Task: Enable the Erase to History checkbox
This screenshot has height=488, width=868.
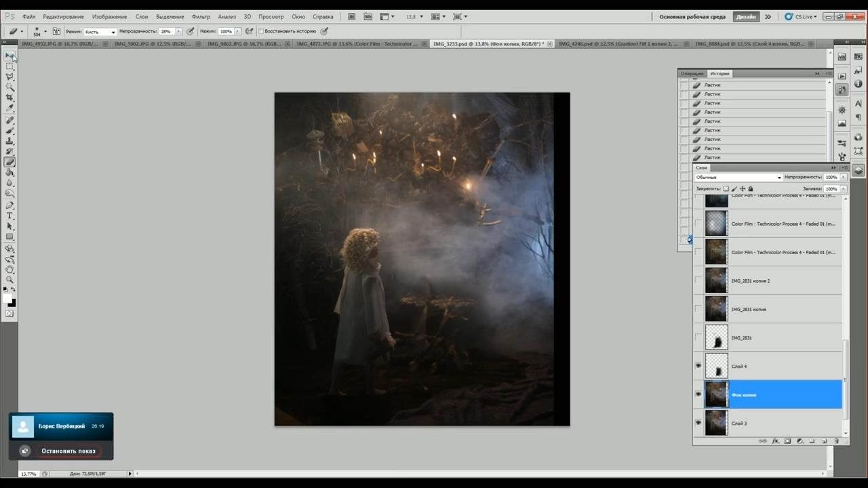Action: pyautogui.click(x=261, y=31)
